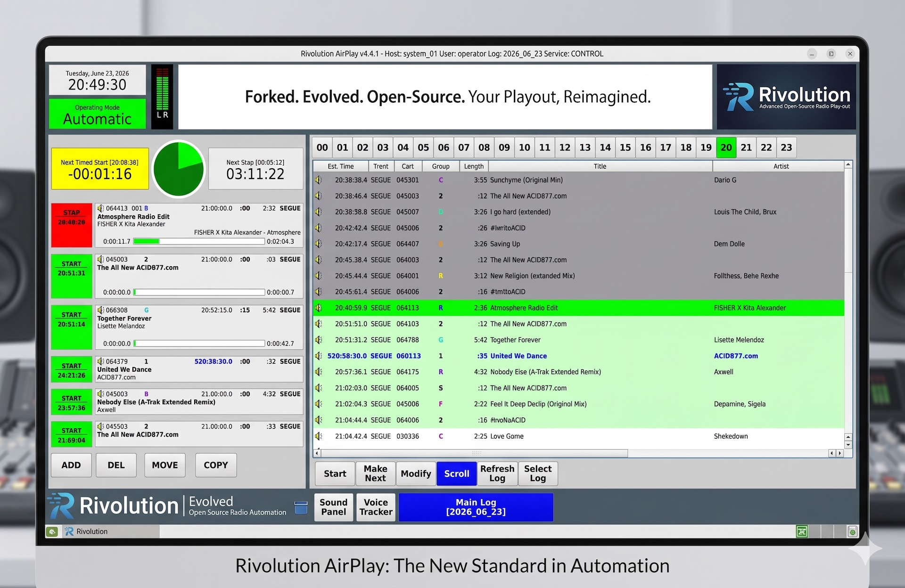Image resolution: width=905 pixels, height=588 pixels.
Task: Select hour 23 tab
Action: 786,147
